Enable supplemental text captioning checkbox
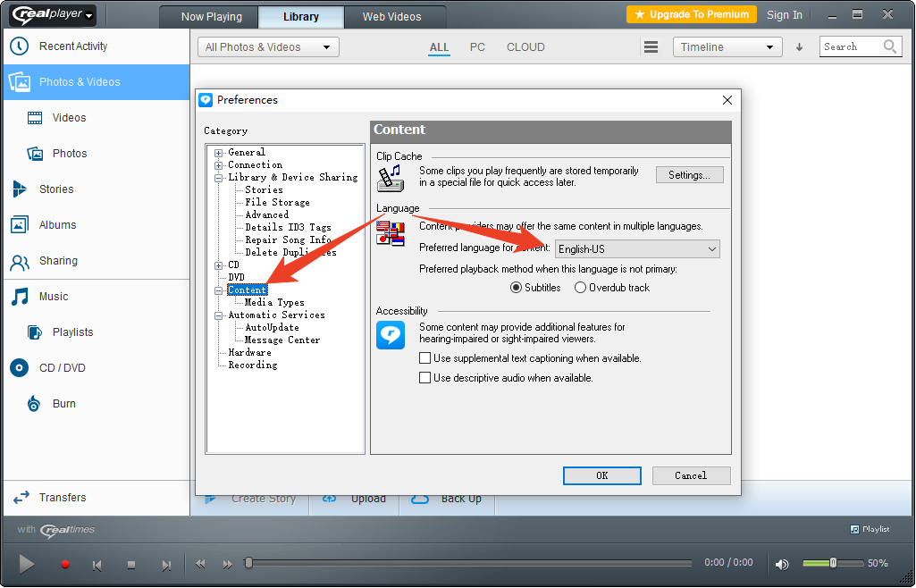 (425, 358)
